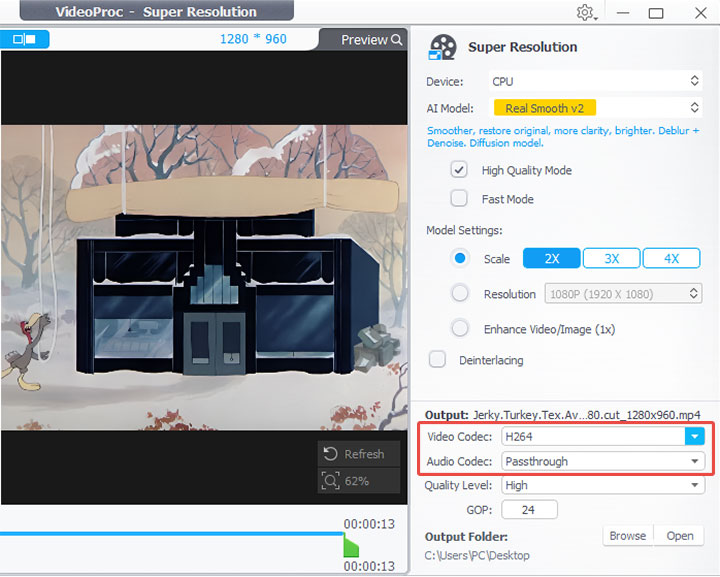Image resolution: width=720 pixels, height=577 pixels.
Task: Click the 62% zoom button
Action: [359, 481]
